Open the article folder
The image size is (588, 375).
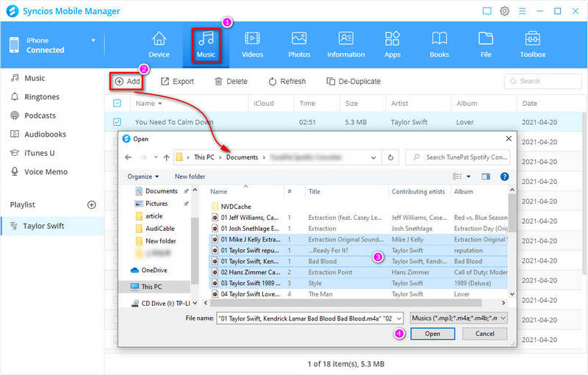click(x=154, y=216)
